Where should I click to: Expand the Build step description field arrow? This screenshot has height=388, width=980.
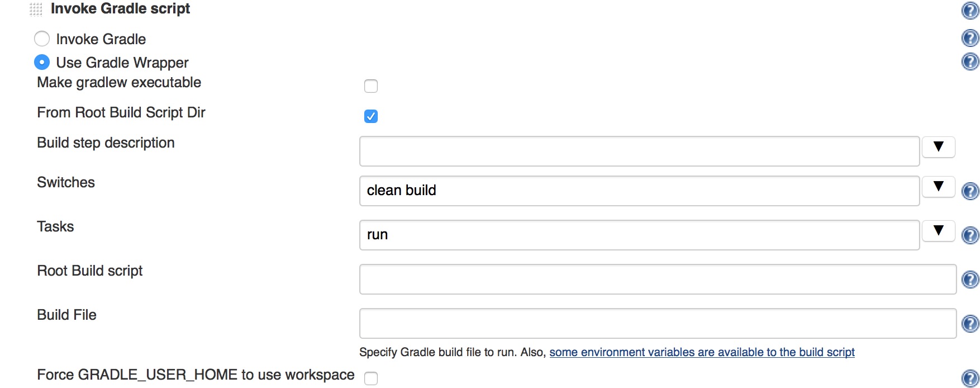coord(939,146)
